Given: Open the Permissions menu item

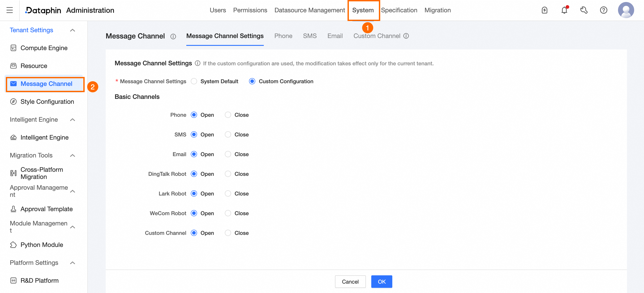Looking at the screenshot, I should [x=250, y=10].
